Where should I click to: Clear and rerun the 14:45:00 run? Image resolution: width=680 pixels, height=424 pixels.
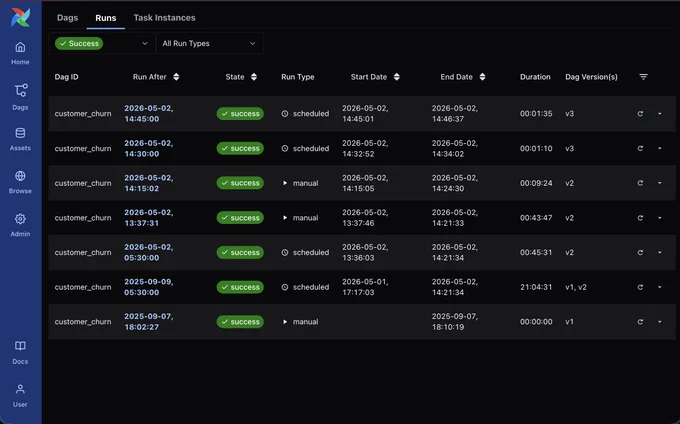(x=640, y=114)
